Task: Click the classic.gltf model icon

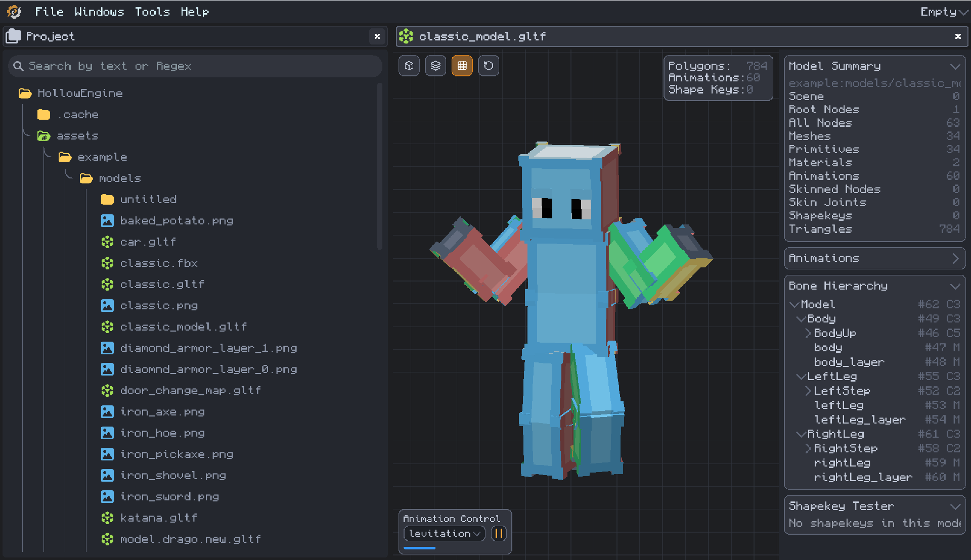Action: pyautogui.click(x=107, y=285)
